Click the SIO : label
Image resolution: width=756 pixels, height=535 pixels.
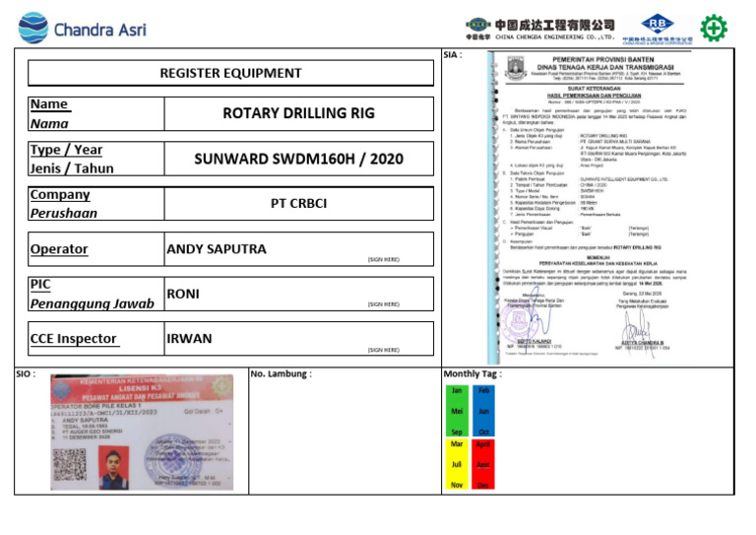(x=26, y=373)
